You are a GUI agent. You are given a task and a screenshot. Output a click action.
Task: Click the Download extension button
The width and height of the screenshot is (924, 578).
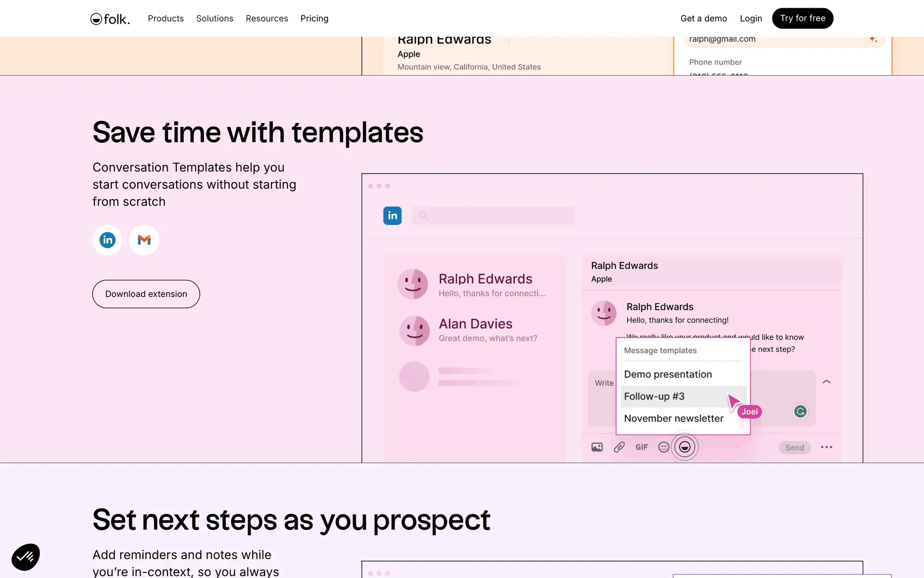146,294
